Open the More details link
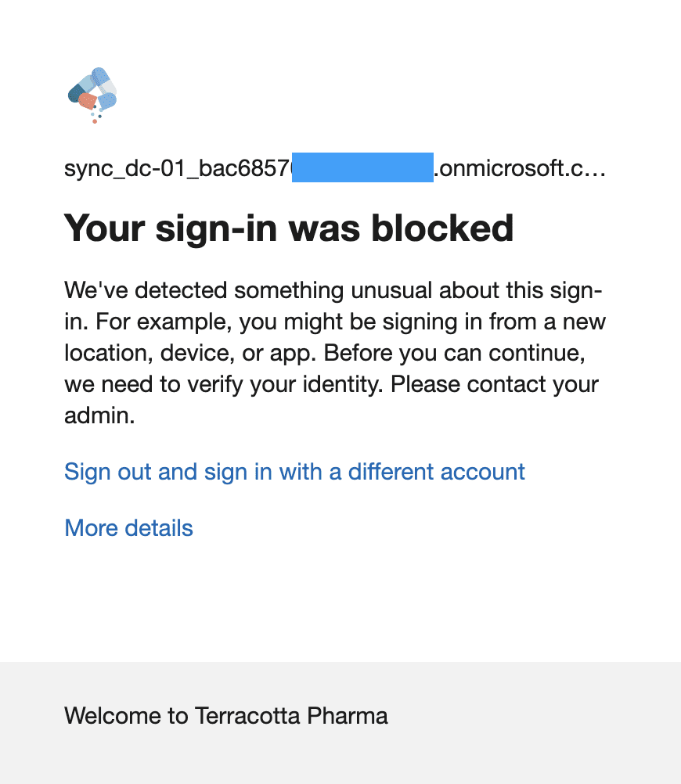The image size is (681, 784). (x=128, y=528)
